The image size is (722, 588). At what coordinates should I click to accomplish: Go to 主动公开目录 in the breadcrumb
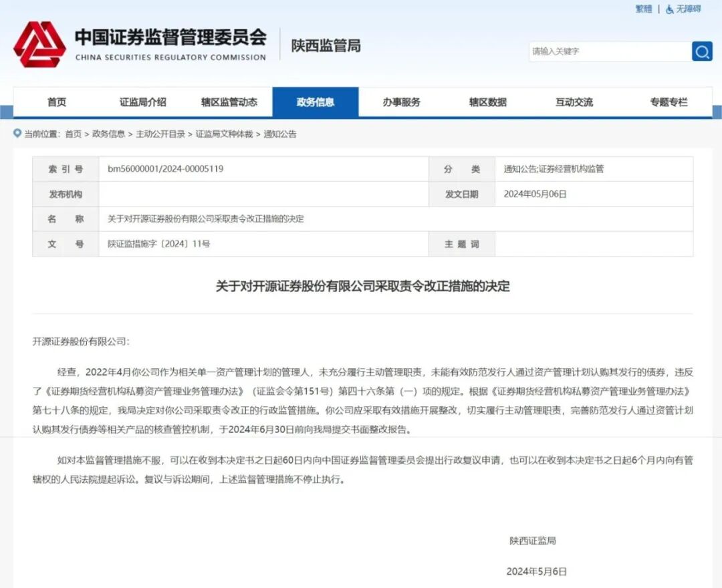pos(160,134)
